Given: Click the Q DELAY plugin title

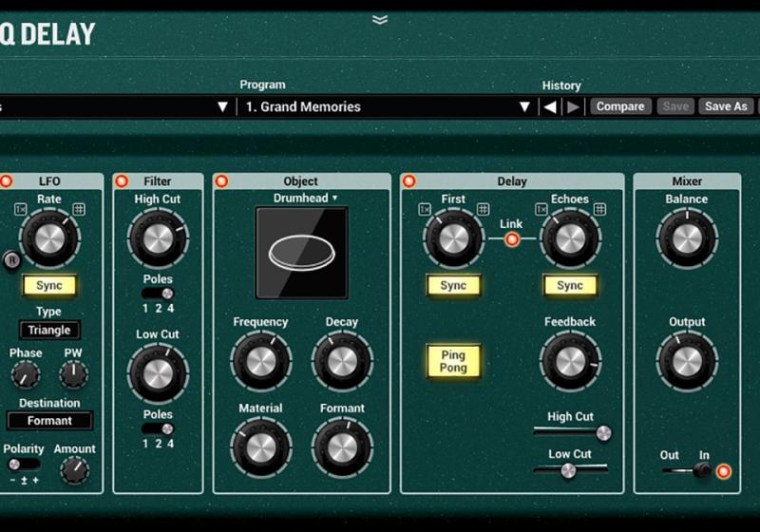Looking at the screenshot, I should [47, 34].
